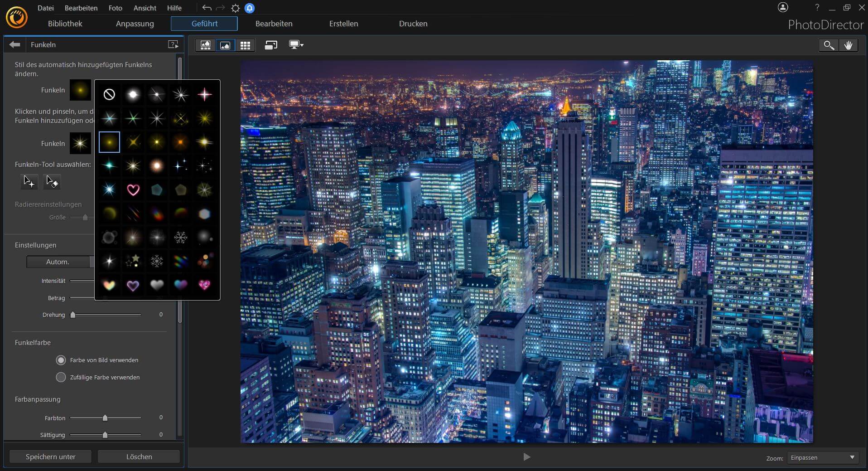Choose the purple heart sparkle preset

pyautogui.click(x=133, y=285)
